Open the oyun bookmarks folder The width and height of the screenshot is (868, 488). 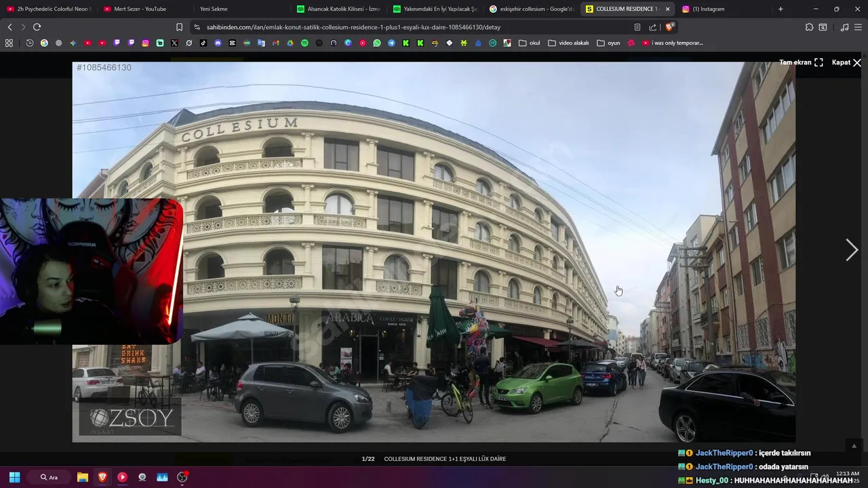[609, 43]
